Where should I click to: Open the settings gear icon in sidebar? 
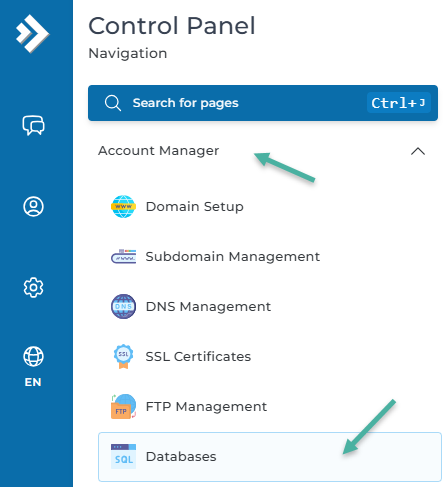(33, 287)
